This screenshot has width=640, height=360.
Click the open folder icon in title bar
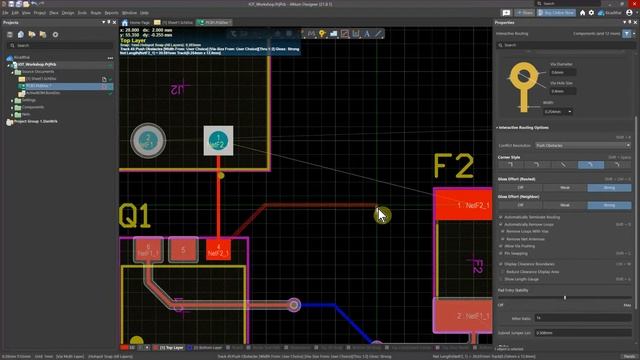tap(26, 4)
